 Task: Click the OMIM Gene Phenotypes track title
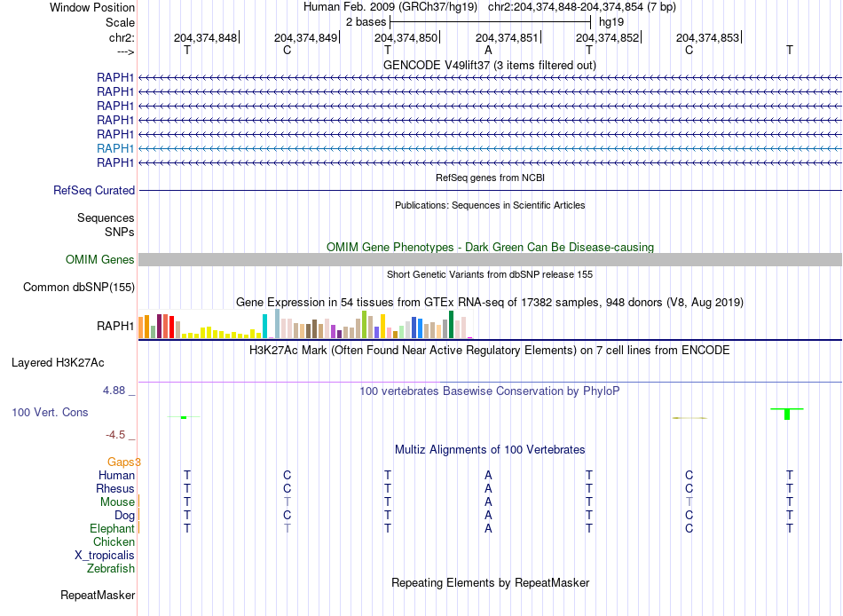click(491, 248)
